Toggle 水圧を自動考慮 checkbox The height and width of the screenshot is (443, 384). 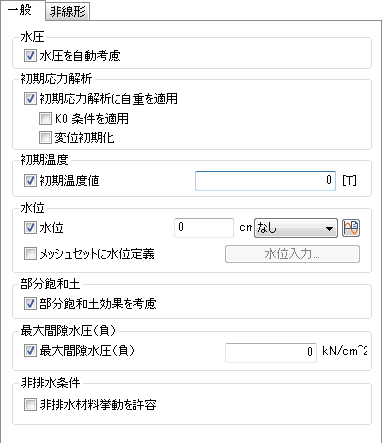point(30,56)
